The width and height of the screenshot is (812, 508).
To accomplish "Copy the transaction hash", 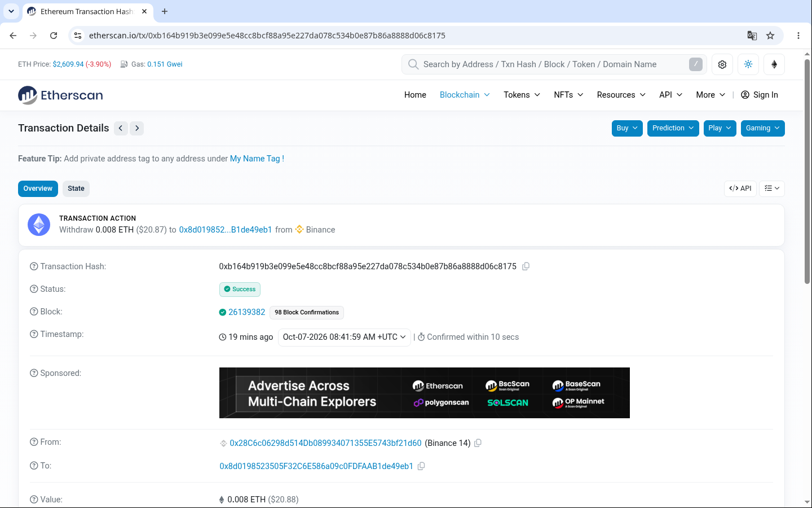I will pyautogui.click(x=526, y=266).
